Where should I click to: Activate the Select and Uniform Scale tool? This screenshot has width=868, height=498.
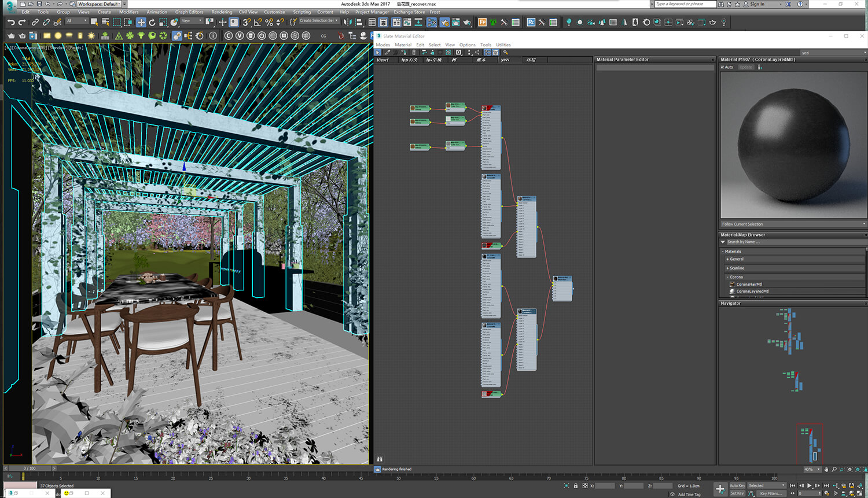[163, 23]
